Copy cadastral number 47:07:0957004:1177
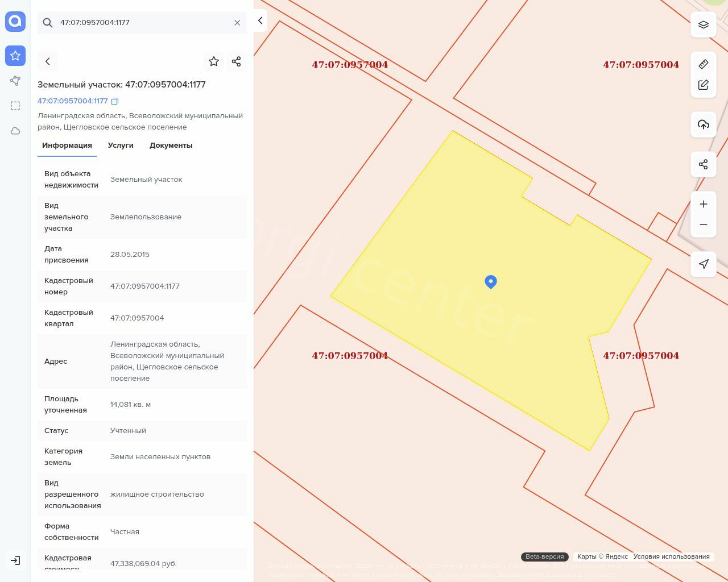Screen dimensions: 728x582 115,101
